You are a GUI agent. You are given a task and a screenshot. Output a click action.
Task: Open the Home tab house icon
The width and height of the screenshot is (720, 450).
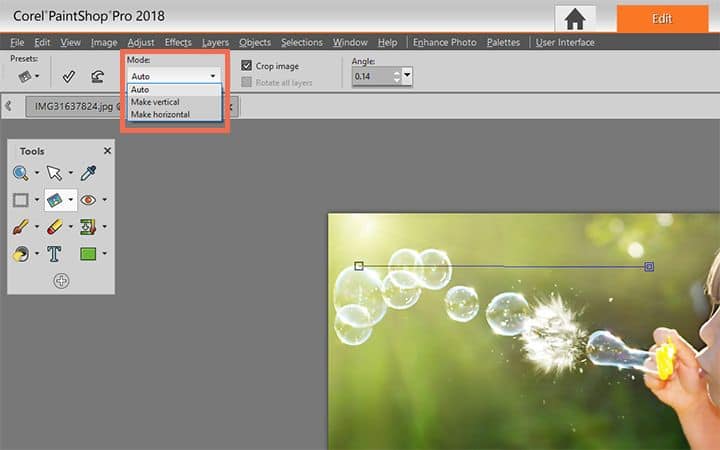point(575,19)
